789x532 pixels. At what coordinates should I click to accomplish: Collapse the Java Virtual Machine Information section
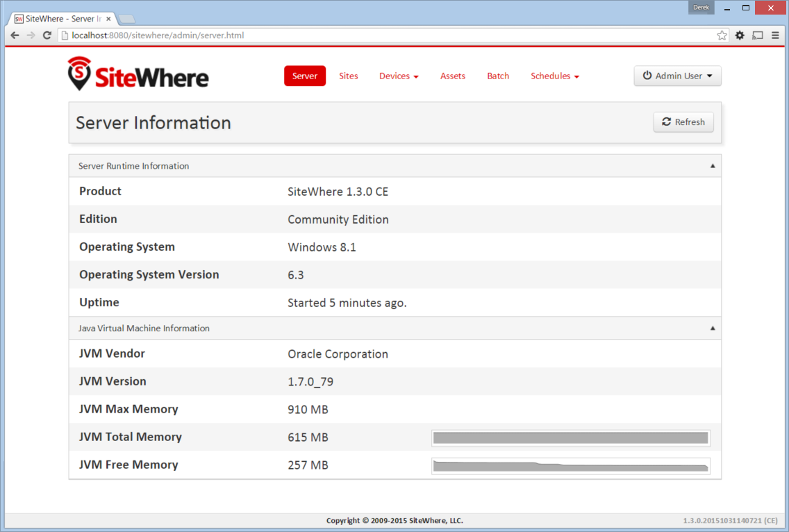[x=713, y=328]
